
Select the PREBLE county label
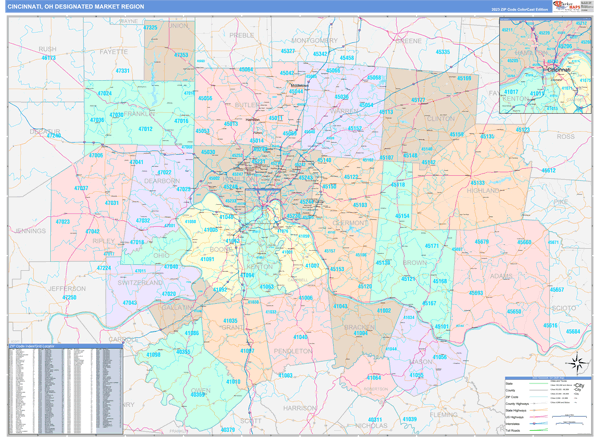pyautogui.click(x=242, y=35)
